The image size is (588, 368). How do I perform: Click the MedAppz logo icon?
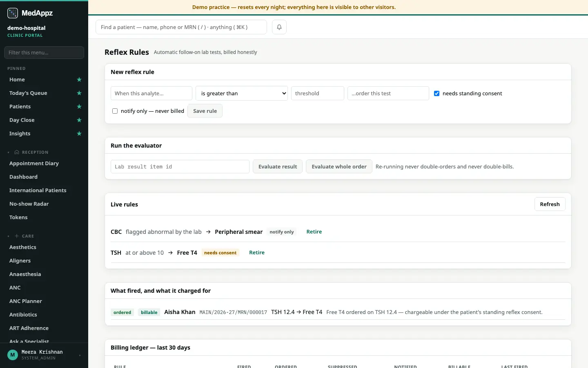pyautogui.click(x=13, y=13)
